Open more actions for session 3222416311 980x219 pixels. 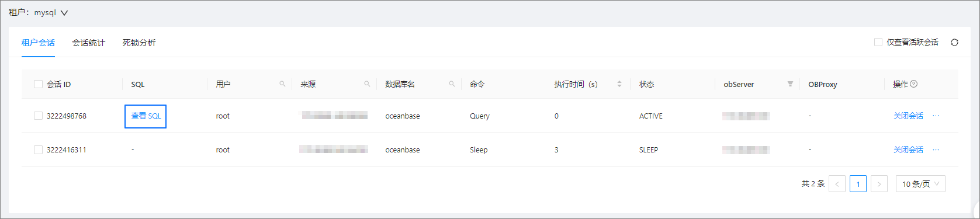936,150
